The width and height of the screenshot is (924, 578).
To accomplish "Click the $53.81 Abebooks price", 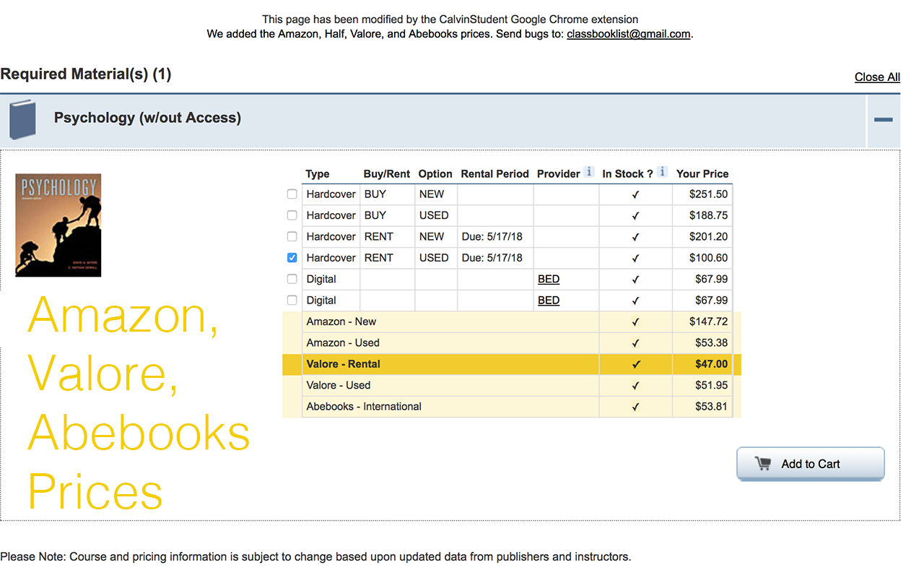I will [711, 406].
